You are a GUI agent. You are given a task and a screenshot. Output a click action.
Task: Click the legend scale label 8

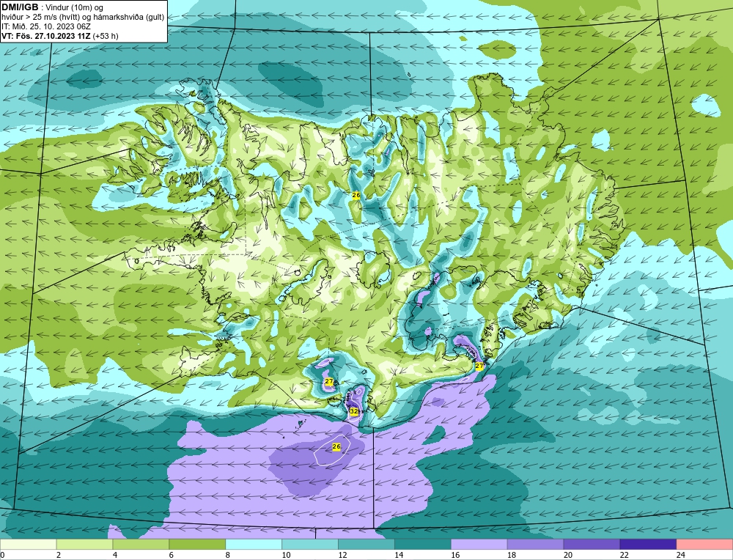(228, 555)
